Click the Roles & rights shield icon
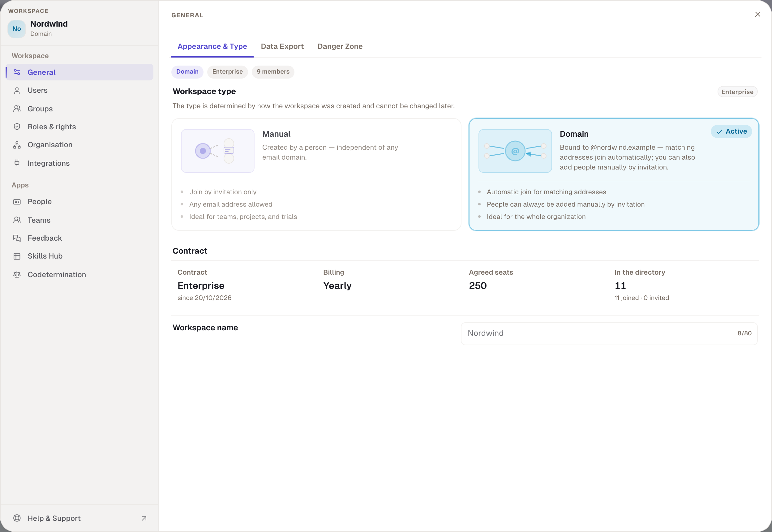772x532 pixels. coord(17,127)
